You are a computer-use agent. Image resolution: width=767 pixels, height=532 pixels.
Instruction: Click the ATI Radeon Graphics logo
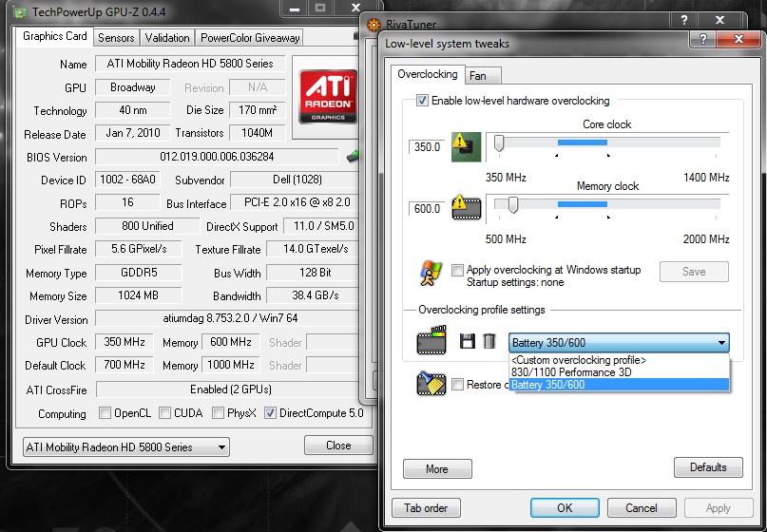(x=328, y=96)
